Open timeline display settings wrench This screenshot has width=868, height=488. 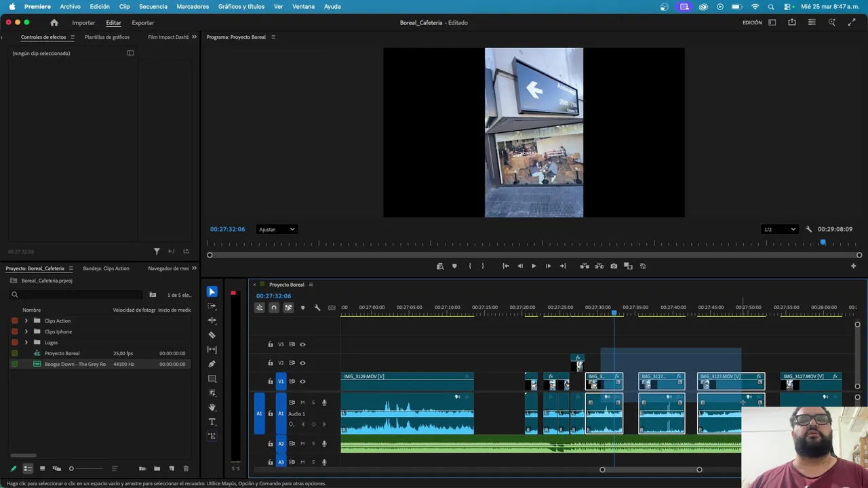(317, 308)
